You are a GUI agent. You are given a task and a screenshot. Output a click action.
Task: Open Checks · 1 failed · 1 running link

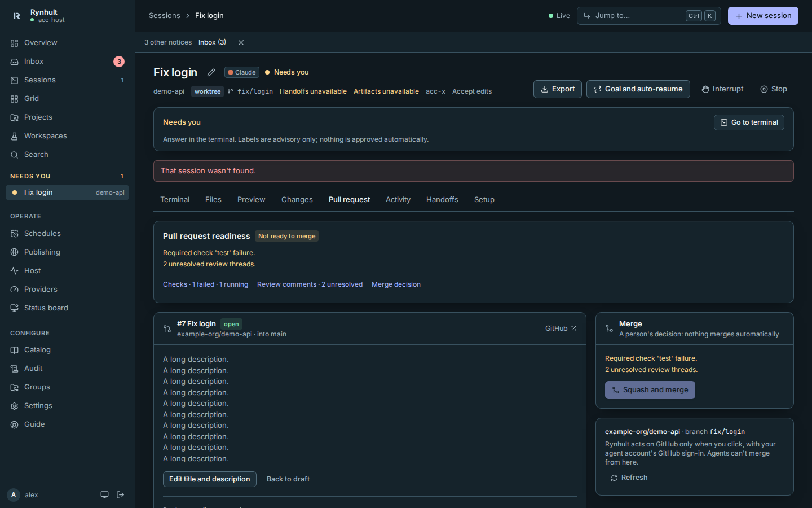point(205,284)
